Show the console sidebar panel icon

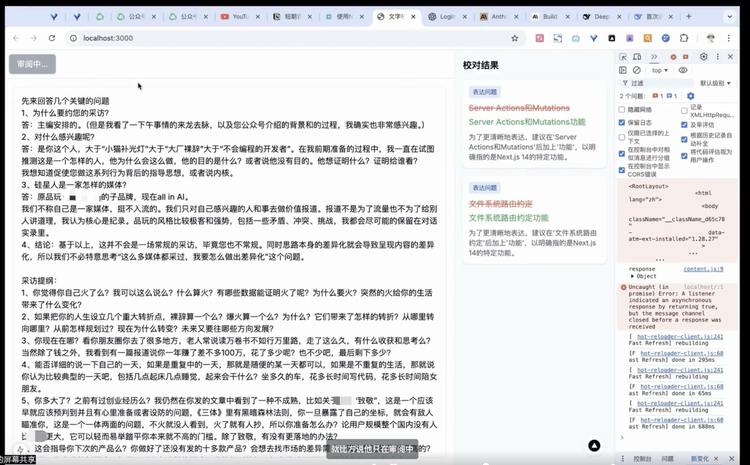[625, 70]
